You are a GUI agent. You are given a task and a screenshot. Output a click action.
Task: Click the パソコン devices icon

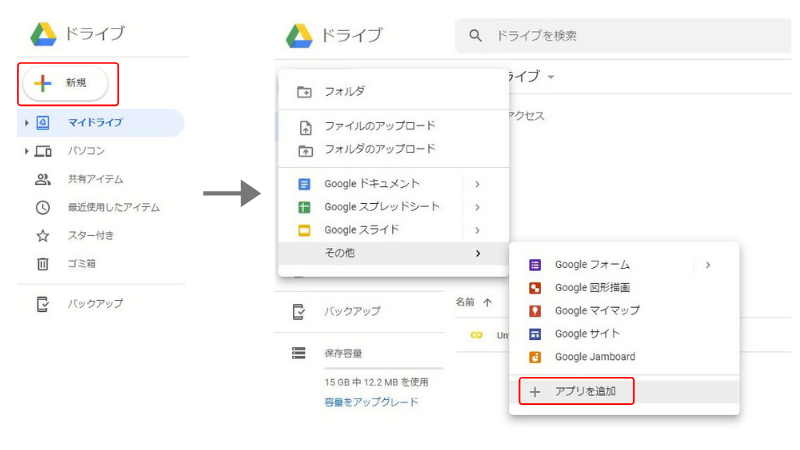click(43, 151)
